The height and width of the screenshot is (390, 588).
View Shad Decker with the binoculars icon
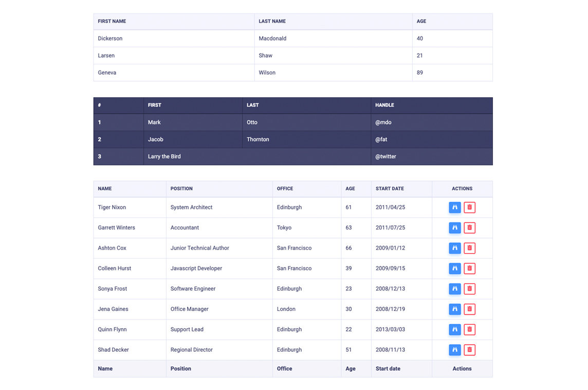(x=454, y=350)
